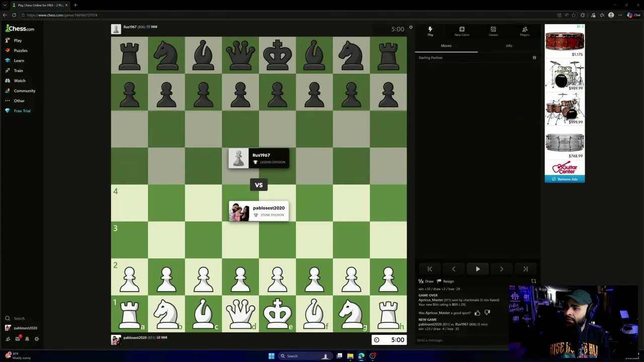Click the browser back arrow
644x362 pixels.
coord(5,15)
